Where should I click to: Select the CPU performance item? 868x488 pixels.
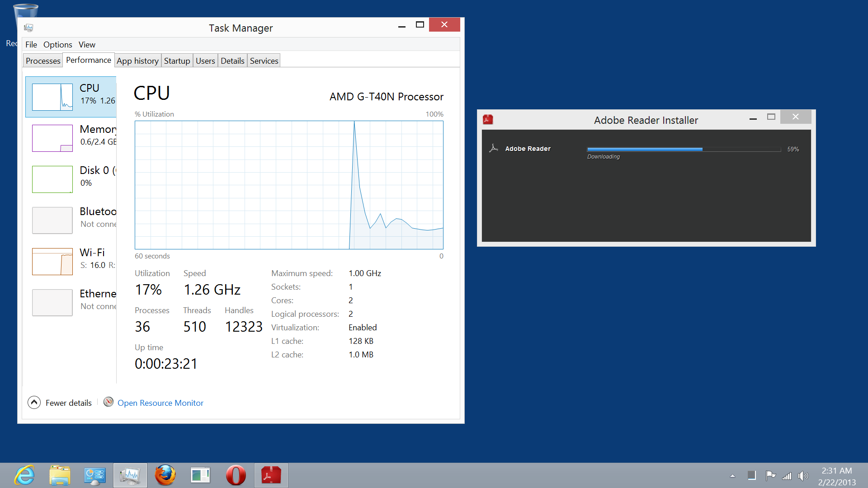(x=71, y=97)
